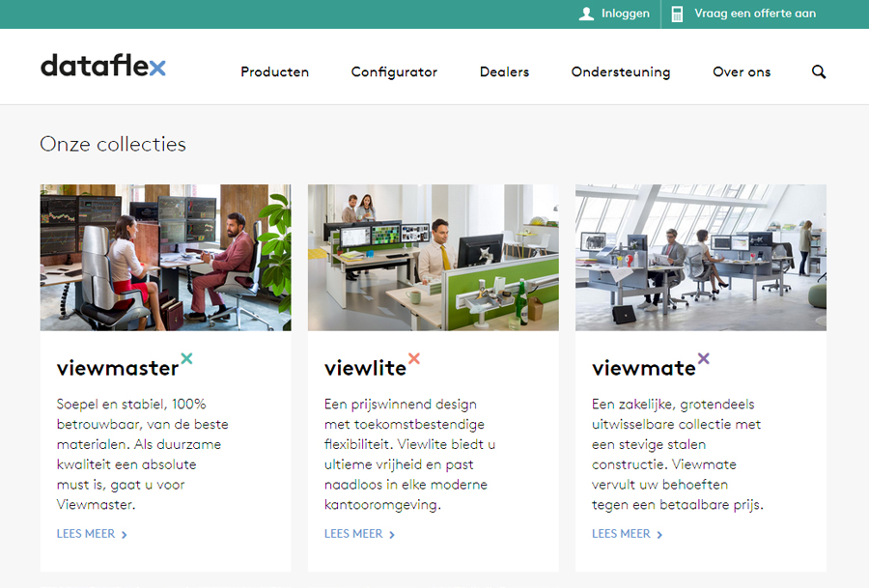
Task: Open the search magnifier icon
Action: [x=819, y=72]
